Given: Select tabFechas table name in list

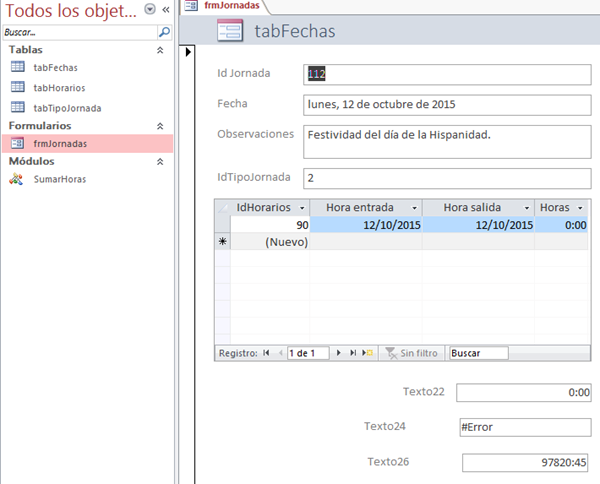Looking at the screenshot, I should 55,68.
